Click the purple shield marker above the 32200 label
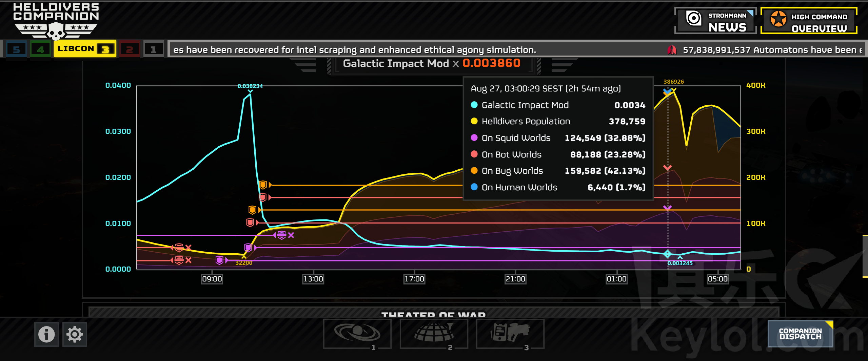 tap(248, 248)
